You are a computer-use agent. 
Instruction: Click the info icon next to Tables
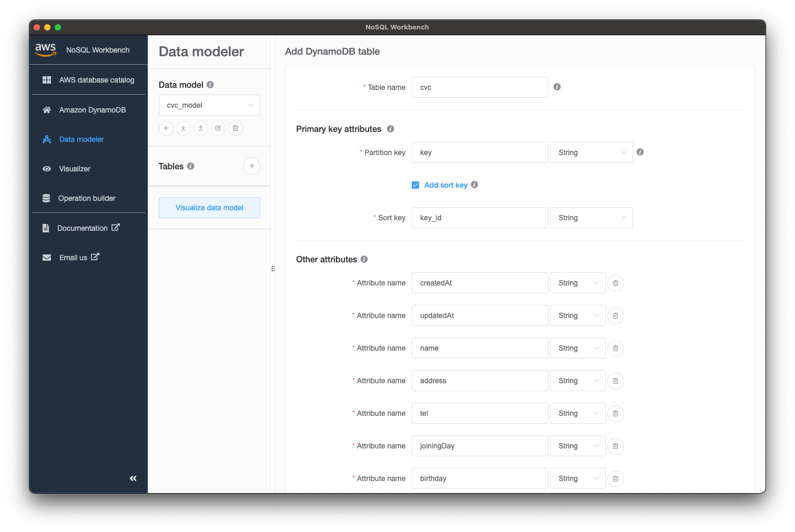(191, 166)
